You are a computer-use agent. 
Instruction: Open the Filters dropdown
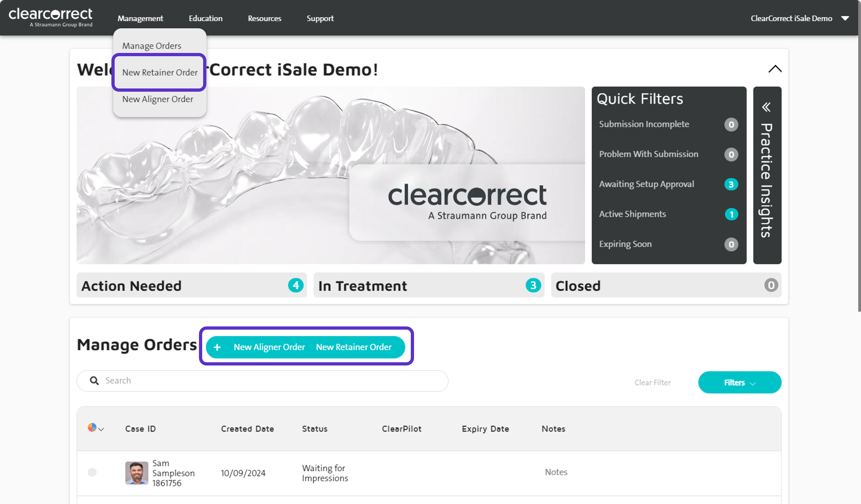coord(739,382)
